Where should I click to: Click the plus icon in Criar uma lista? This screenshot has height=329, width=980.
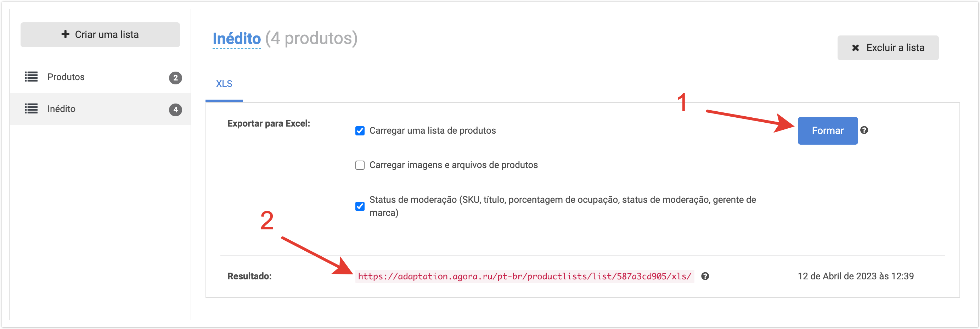click(x=66, y=34)
